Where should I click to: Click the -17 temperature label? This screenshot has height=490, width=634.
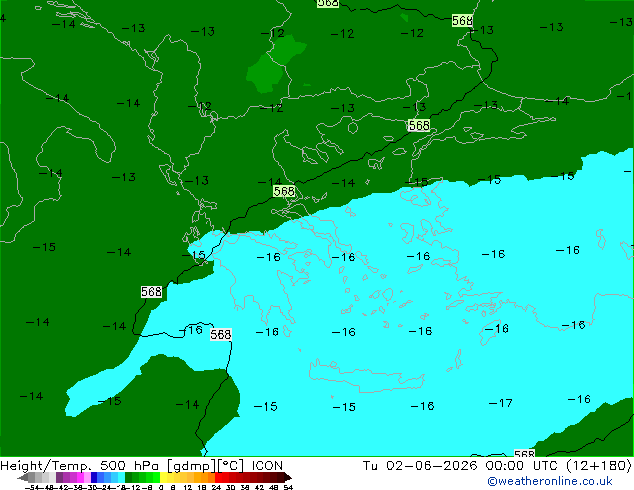click(x=501, y=403)
